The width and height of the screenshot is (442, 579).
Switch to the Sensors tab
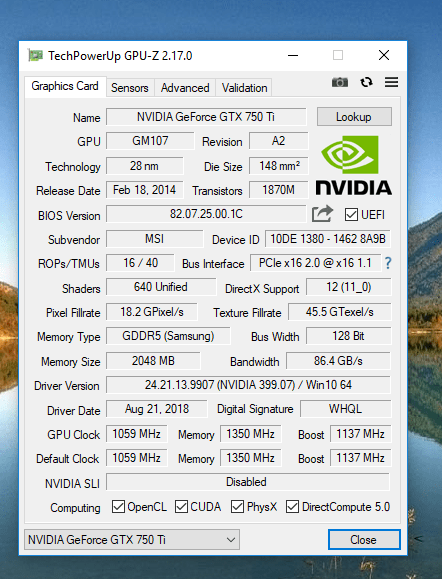(130, 88)
